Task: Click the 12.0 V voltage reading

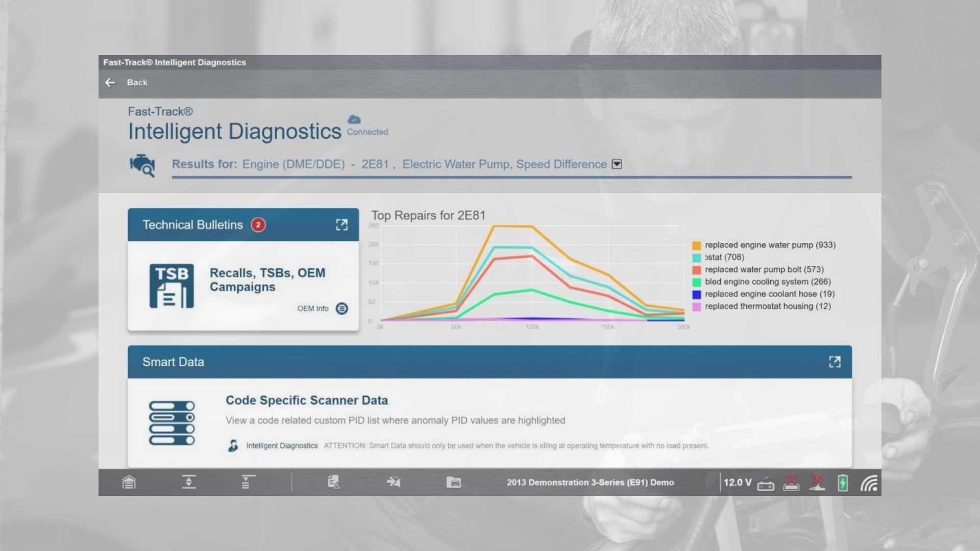Action: (738, 482)
